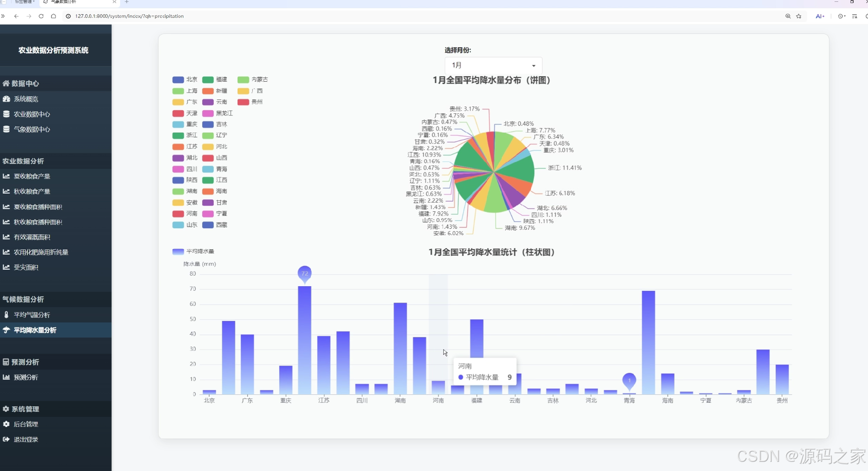This screenshot has width=868, height=471.
Task: Click the 青海 minimum-value marker pin
Action: tap(629, 381)
